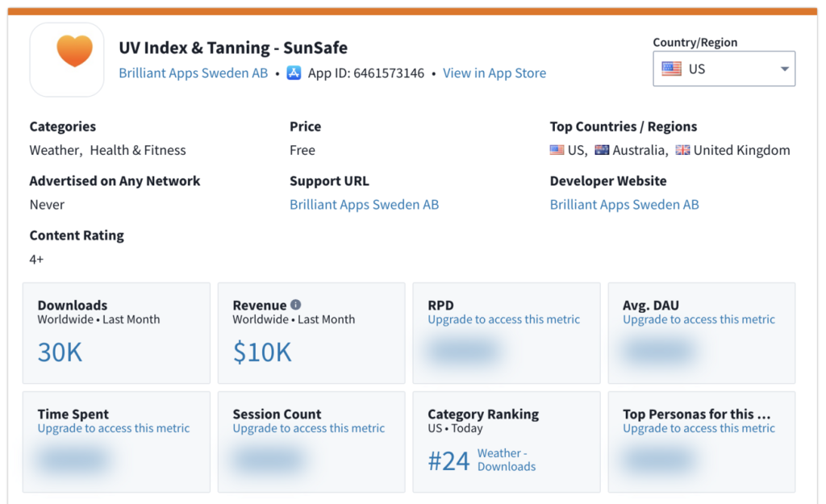Click the App Store icon beside App ID

(294, 73)
